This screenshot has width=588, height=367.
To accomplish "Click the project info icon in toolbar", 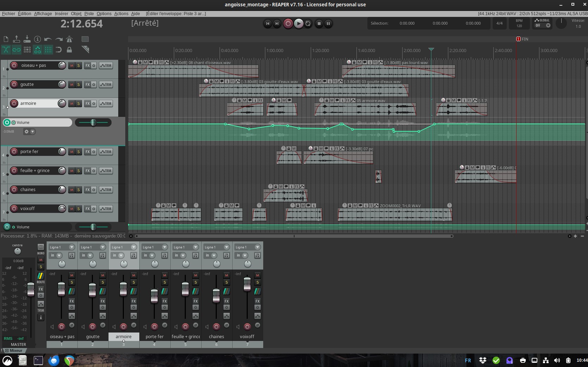I will click(37, 39).
